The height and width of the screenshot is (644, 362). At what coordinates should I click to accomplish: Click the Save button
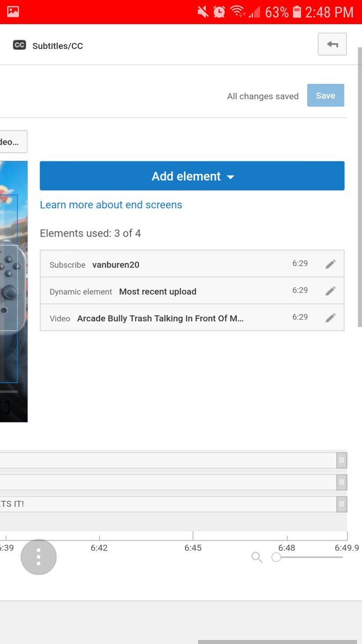tap(326, 96)
